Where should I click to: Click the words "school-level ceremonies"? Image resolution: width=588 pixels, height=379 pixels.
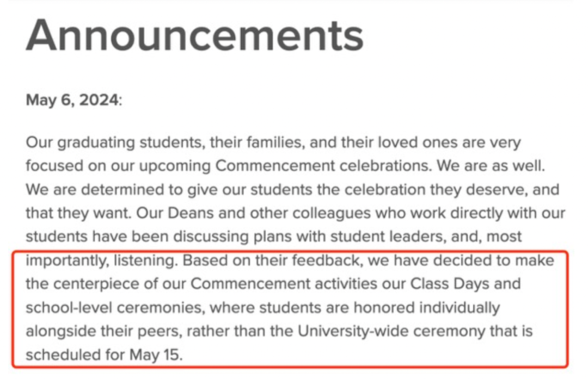coord(115,307)
